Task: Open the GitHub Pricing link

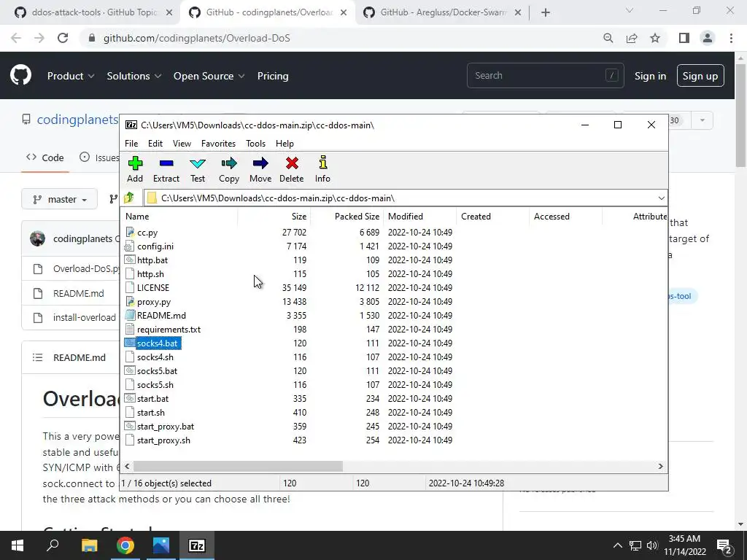Action: tap(273, 76)
